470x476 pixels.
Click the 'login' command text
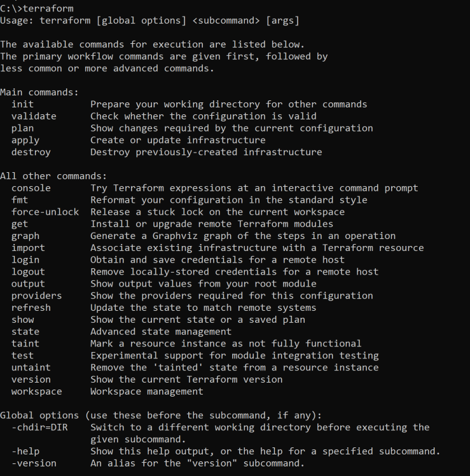(25, 260)
